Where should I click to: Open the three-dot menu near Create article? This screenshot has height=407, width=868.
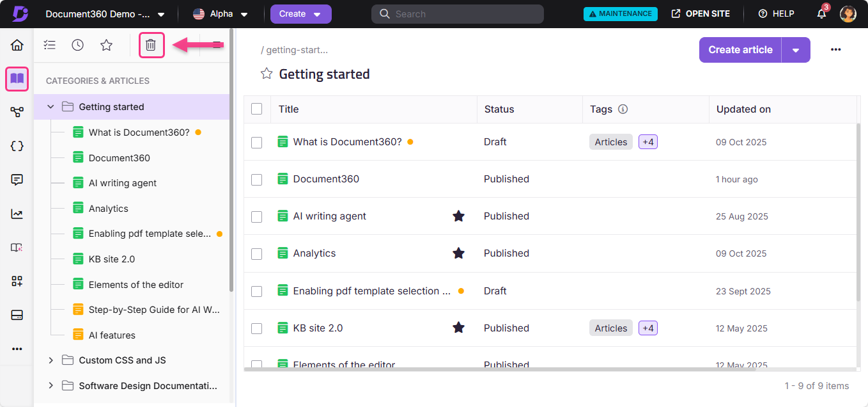coord(836,49)
